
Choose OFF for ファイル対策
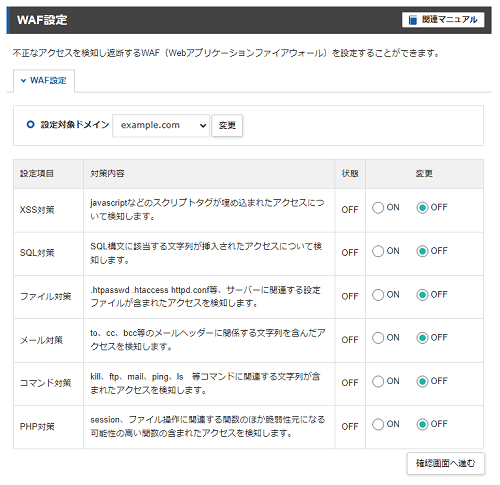pos(422,295)
